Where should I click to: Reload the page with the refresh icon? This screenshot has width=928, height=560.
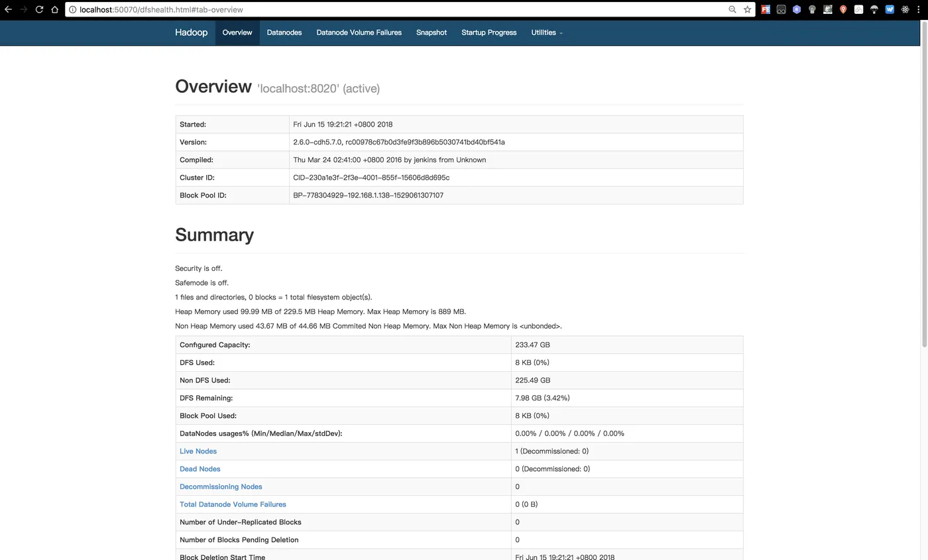tap(39, 9)
